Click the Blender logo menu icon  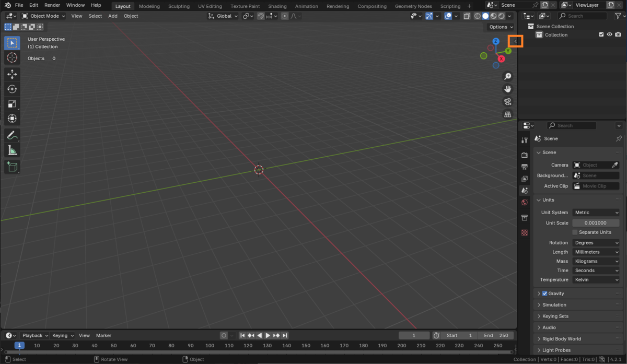tap(8, 5)
